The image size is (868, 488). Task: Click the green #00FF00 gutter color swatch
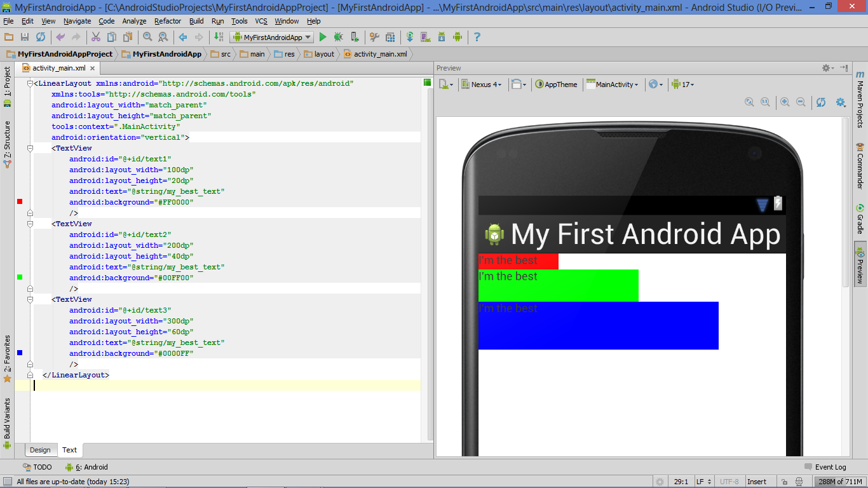(x=20, y=277)
